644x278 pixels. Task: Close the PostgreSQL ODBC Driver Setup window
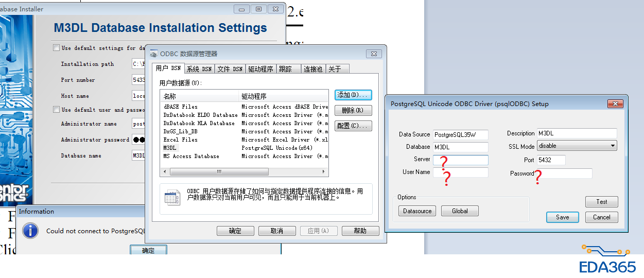click(615, 103)
